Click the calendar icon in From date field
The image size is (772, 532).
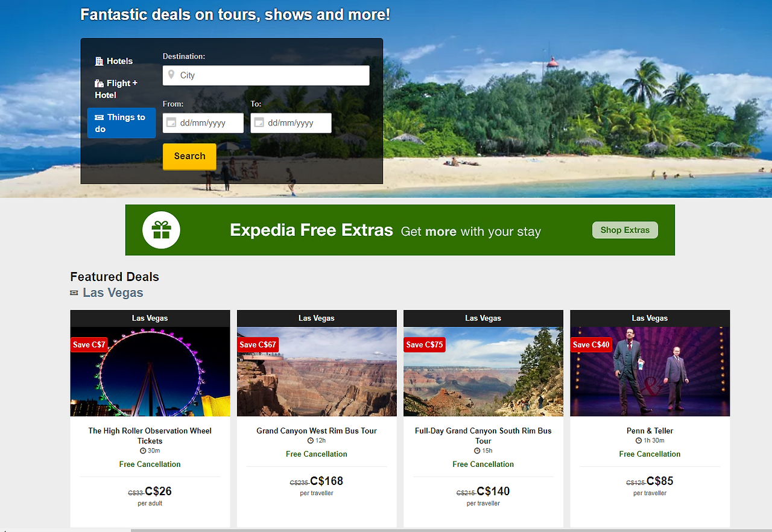[x=171, y=122]
